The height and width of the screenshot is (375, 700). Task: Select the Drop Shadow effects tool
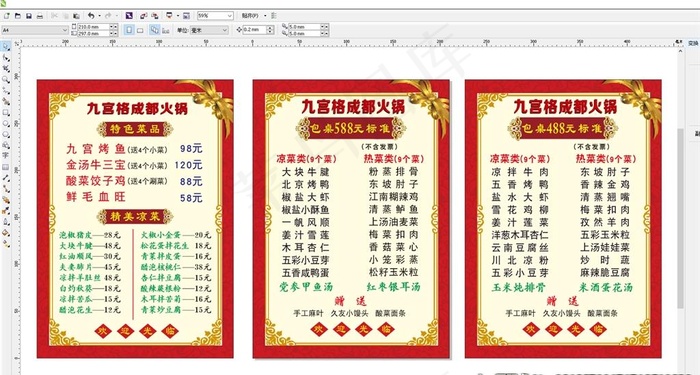(x=6, y=200)
